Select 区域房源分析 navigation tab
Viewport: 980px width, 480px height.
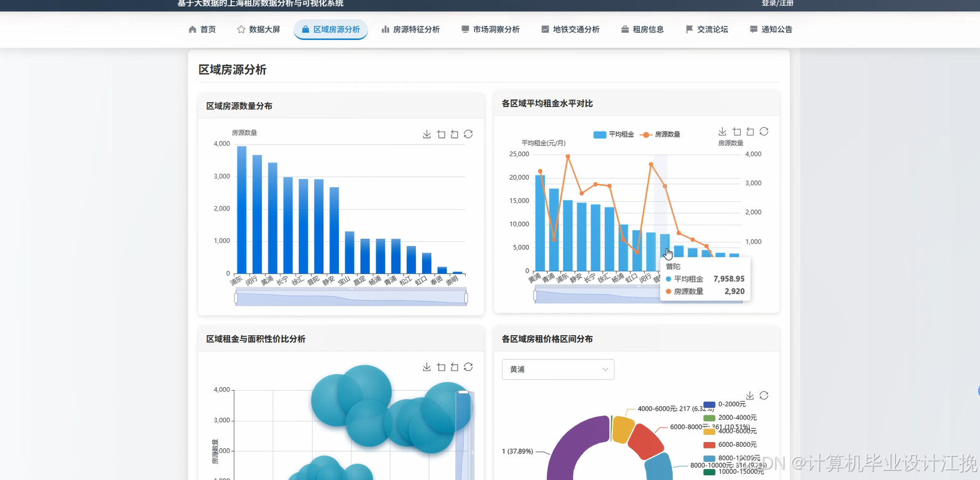tap(331, 30)
